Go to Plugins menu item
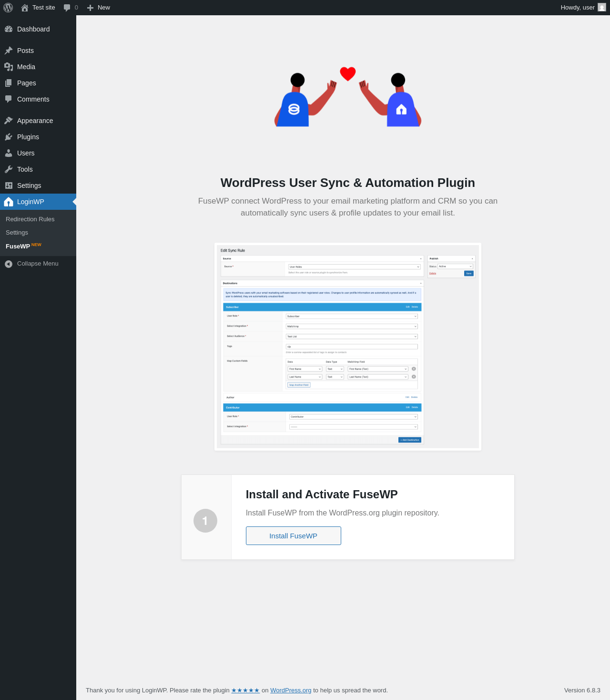Image resolution: width=610 pixels, height=700 pixels. pos(38,137)
